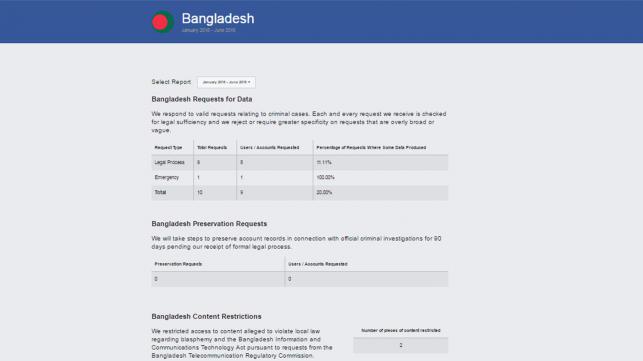Open the Select Report date dropdown

226,82
